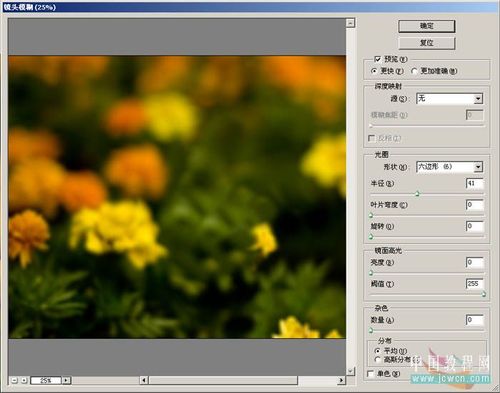The image size is (500, 393).
Task: Click the 数量 noise amount field
Action: (475, 320)
